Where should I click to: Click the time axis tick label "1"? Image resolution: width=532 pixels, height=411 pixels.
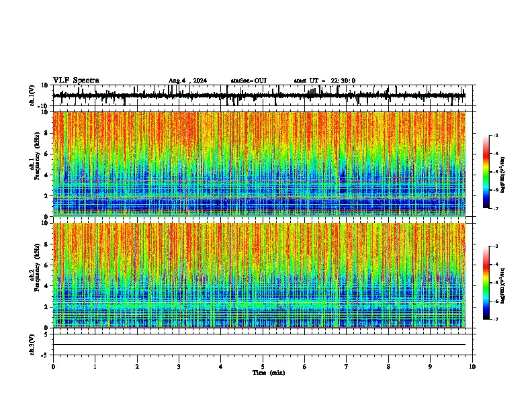point(95,367)
